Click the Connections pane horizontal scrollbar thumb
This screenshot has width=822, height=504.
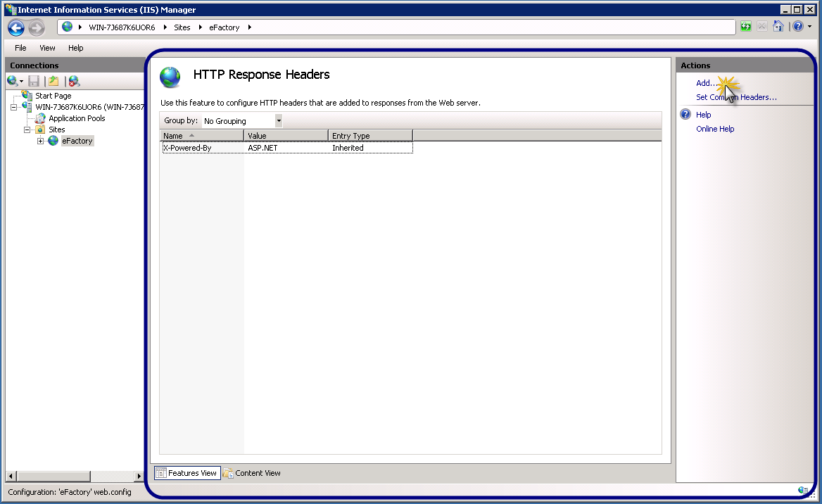click(53, 477)
